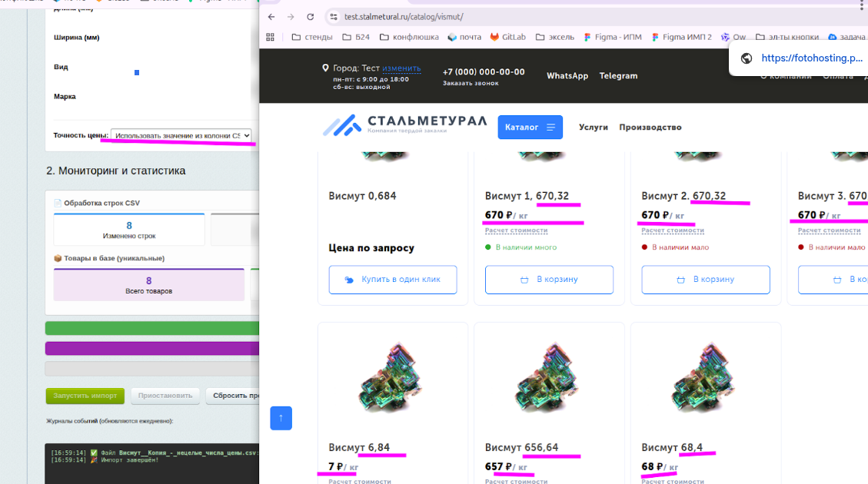Open the GitLab bookmark

(507, 37)
